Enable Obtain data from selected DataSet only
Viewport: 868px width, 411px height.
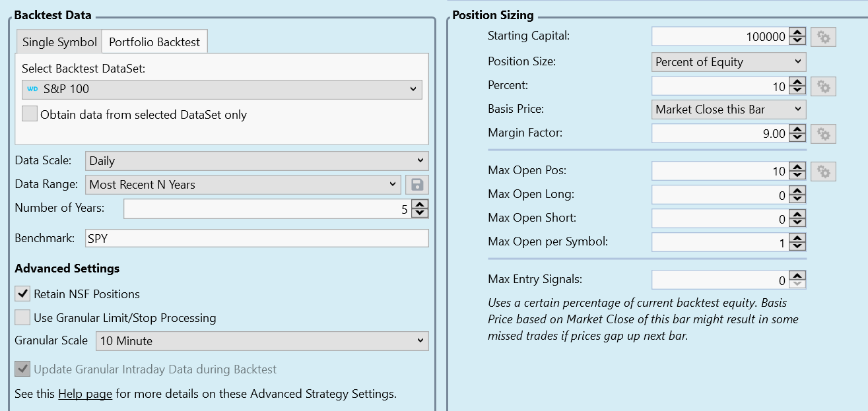click(x=30, y=114)
